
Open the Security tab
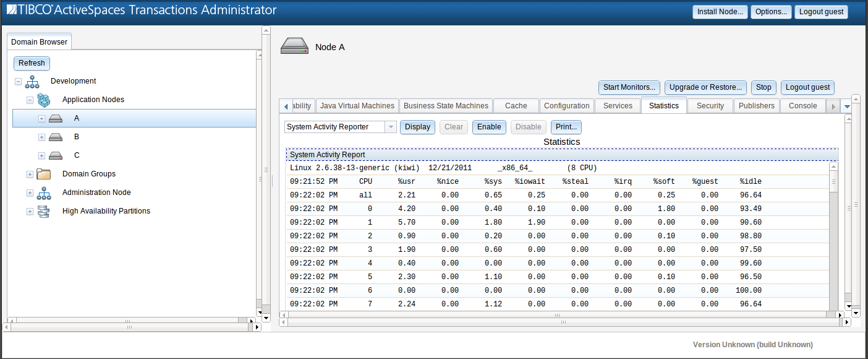click(x=710, y=105)
